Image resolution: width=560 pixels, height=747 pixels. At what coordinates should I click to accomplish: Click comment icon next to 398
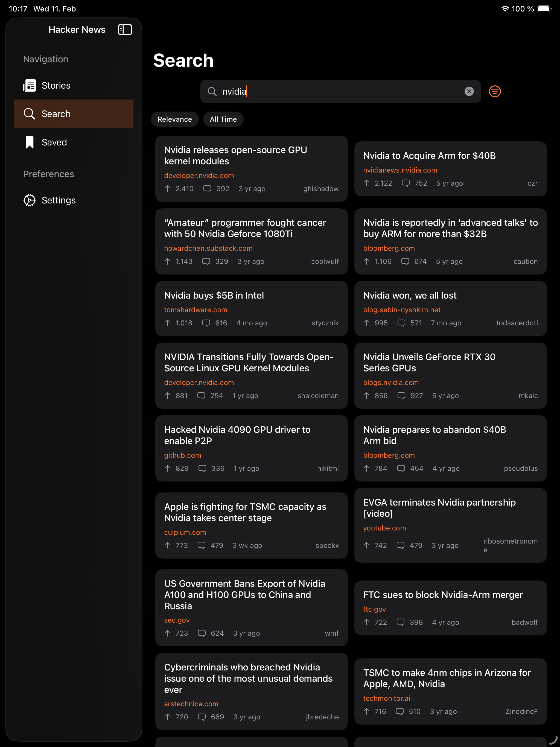(400, 622)
